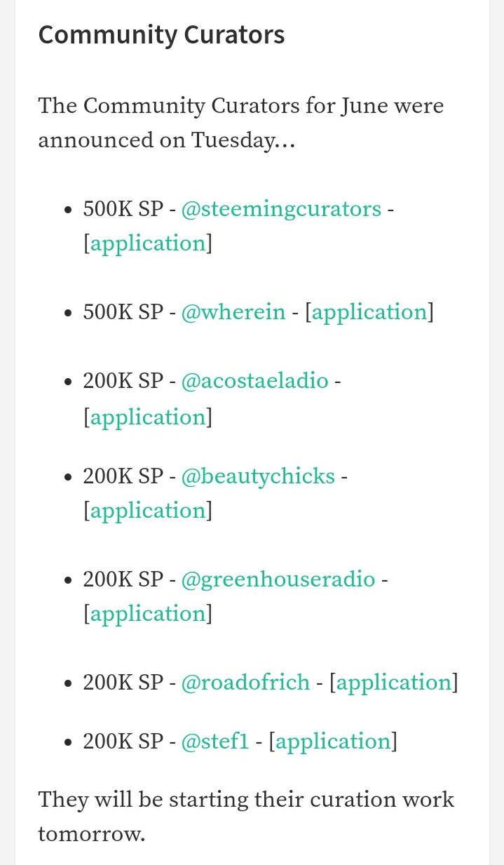
Task: Open the application link beside @wherein
Action: 369,312
